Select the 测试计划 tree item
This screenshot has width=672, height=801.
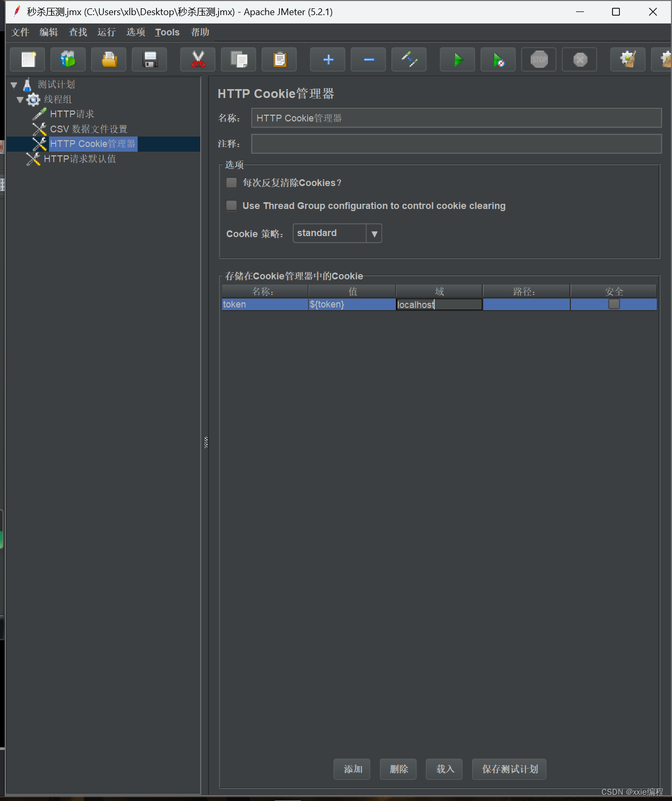[x=56, y=84]
